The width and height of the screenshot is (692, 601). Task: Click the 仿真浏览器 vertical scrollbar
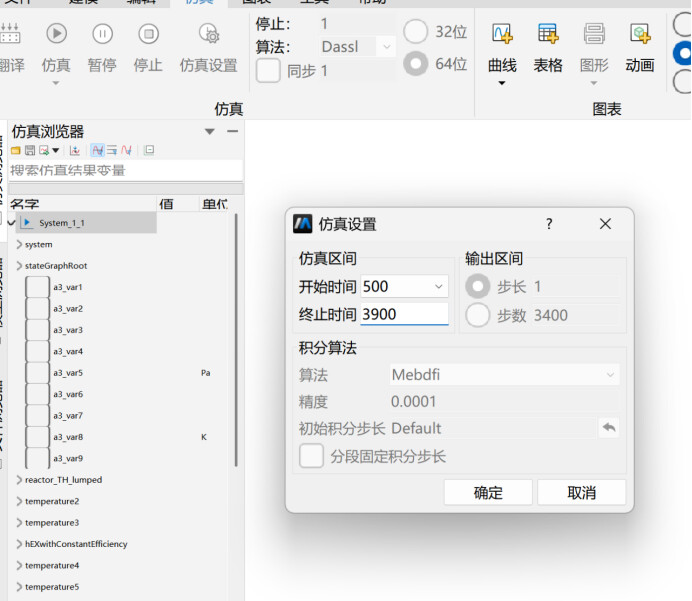coord(236,340)
